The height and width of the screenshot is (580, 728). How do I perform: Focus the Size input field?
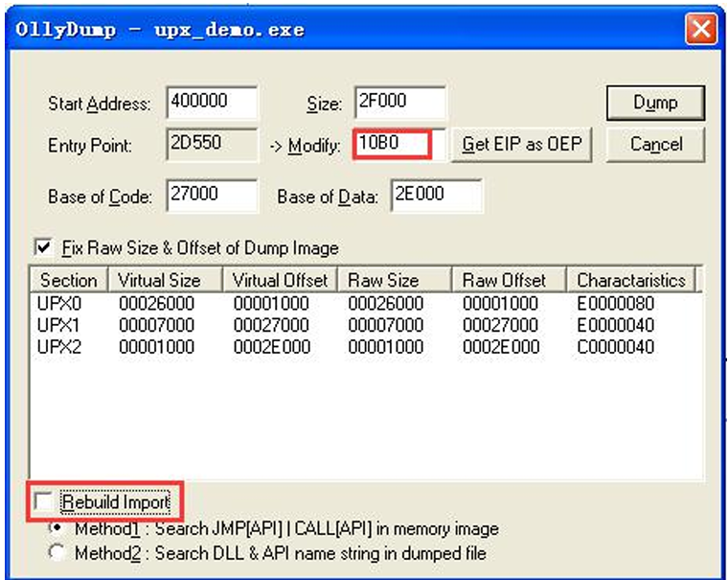[399, 103]
